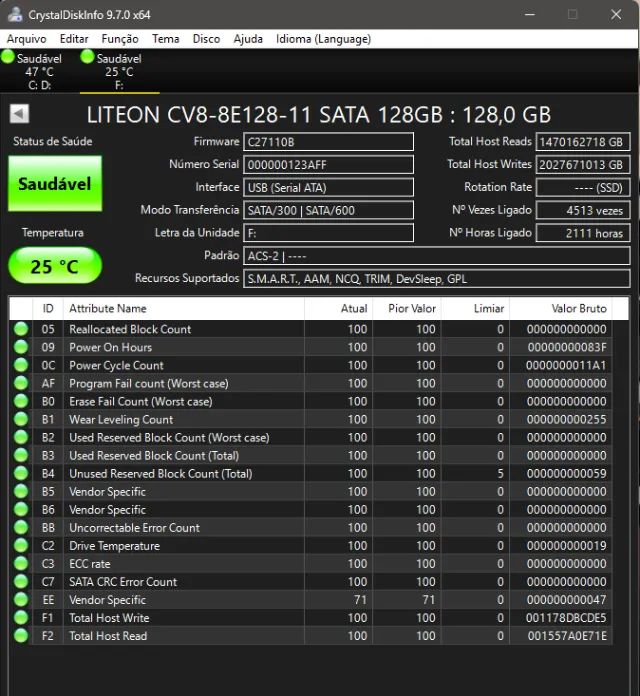This screenshot has width=640, height=696.
Task: Click the Firmware field C27110B
Action: click(328, 142)
